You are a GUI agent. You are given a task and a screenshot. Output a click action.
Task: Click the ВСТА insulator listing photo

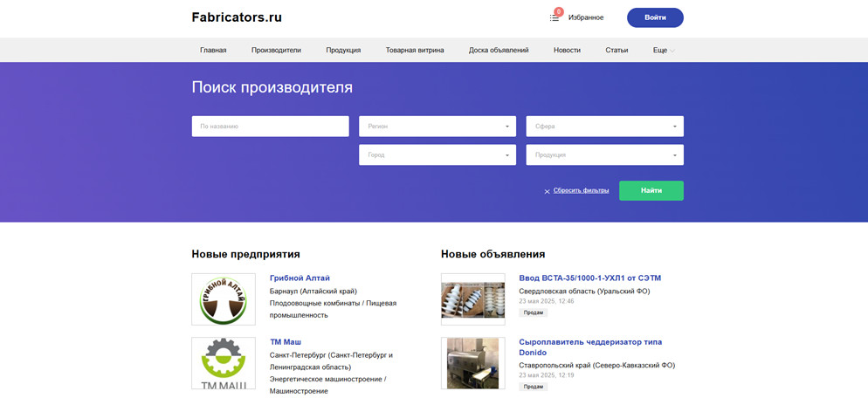[473, 298]
